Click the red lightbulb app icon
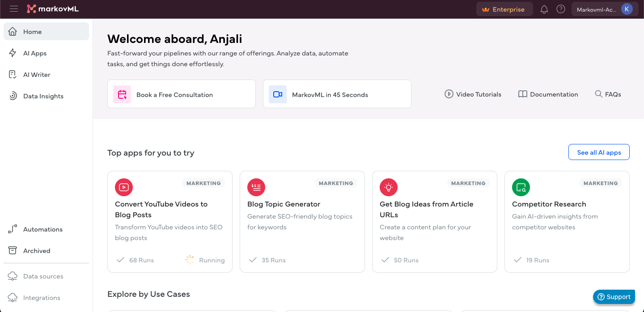 pyautogui.click(x=389, y=187)
